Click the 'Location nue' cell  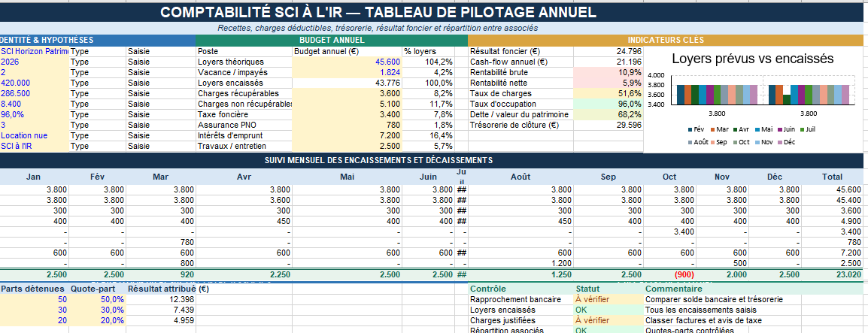click(x=35, y=135)
